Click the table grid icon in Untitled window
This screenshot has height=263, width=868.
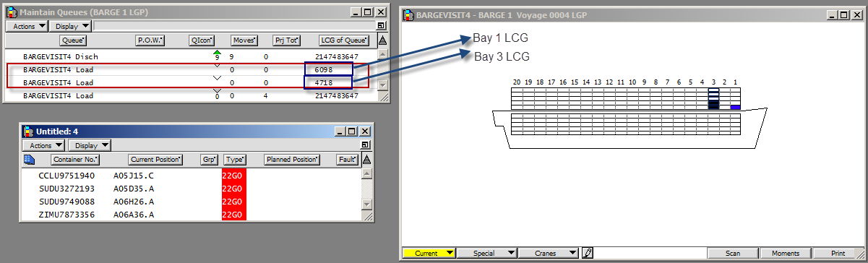[x=29, y=159]
